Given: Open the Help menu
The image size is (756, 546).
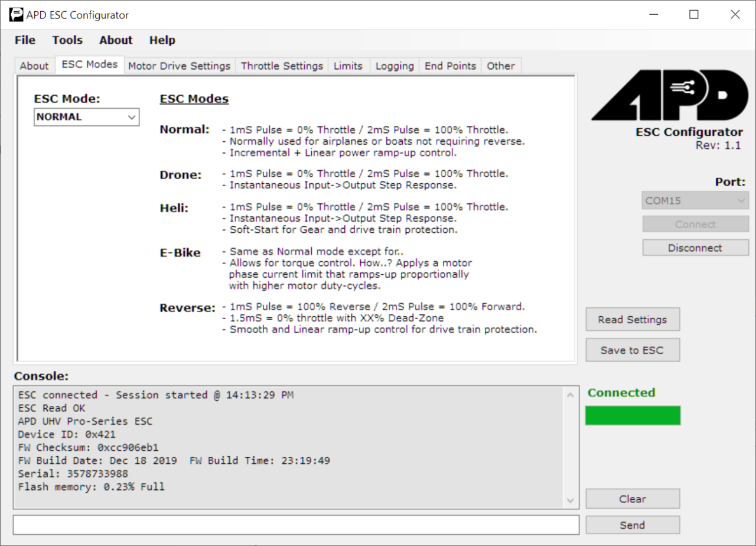Looking at the screenshot, I should pyautogui.click(x=162, y=40).
